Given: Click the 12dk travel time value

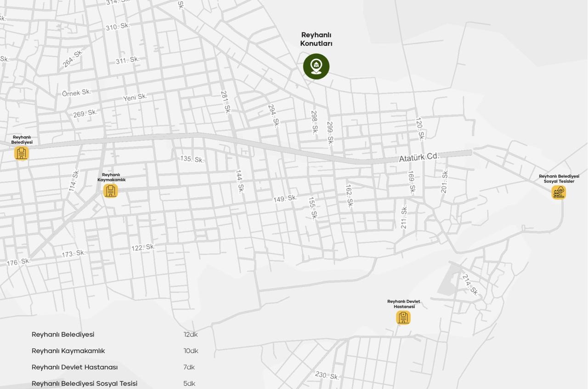Looking at the screenshot, I should (x=191, y=334).
